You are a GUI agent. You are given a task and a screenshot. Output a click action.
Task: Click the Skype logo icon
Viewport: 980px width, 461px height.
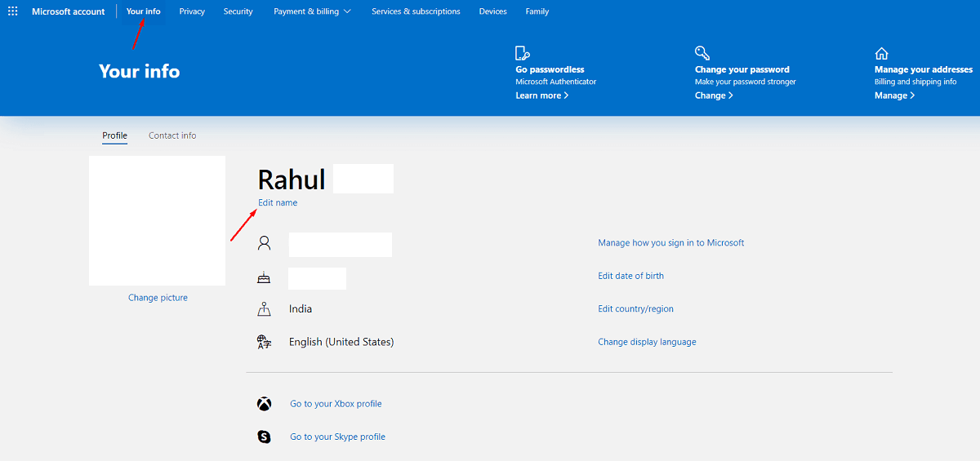pos(265,437)
